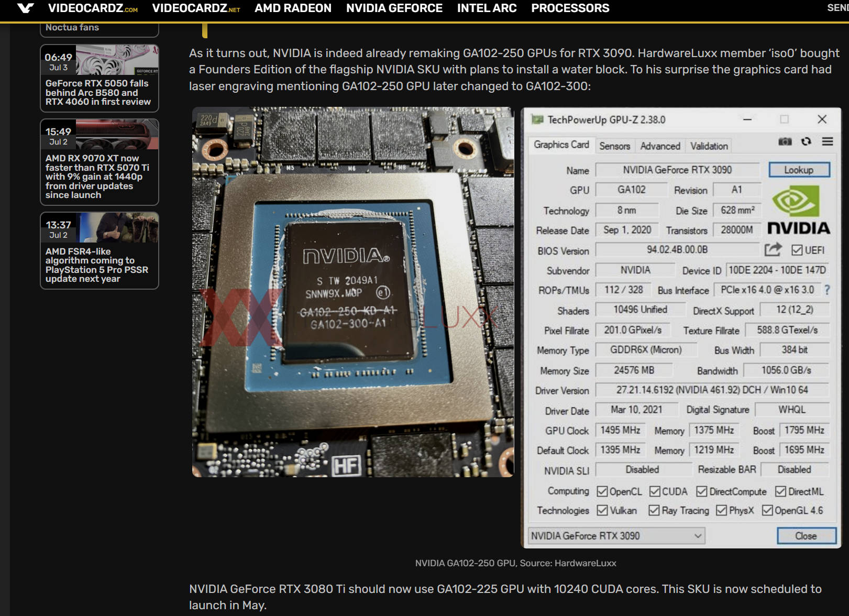Click GPU-Z screenshot camera icon
849x616 pixels.
point(785,141)
